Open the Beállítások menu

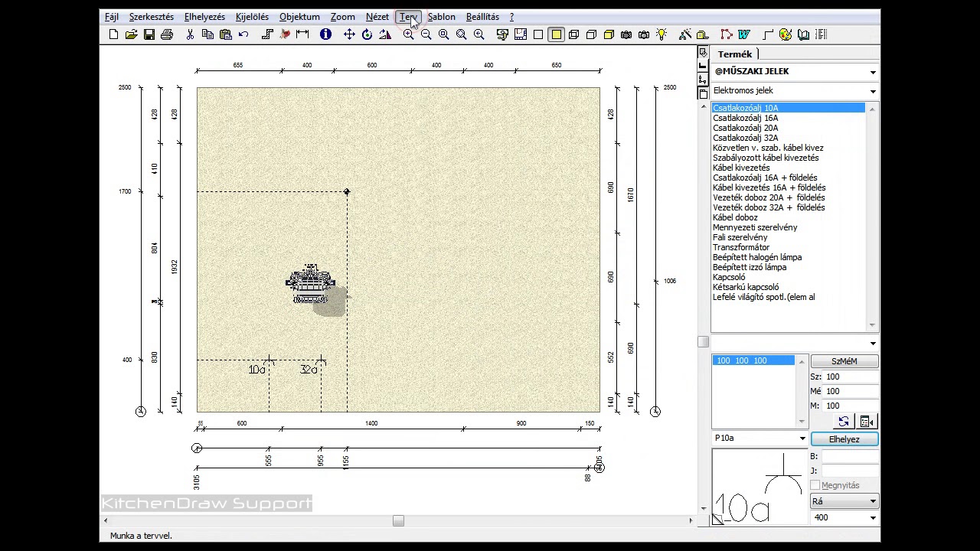point(482,17)
